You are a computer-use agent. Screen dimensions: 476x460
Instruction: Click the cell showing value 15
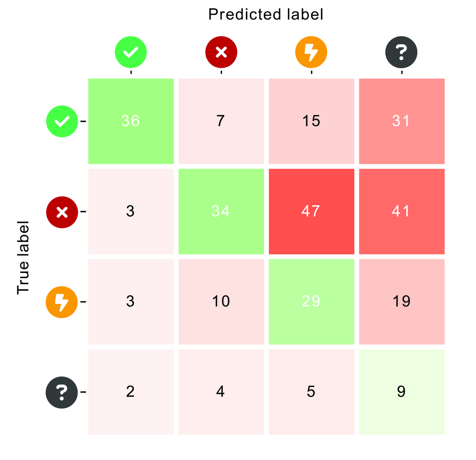tap(311, 121)
